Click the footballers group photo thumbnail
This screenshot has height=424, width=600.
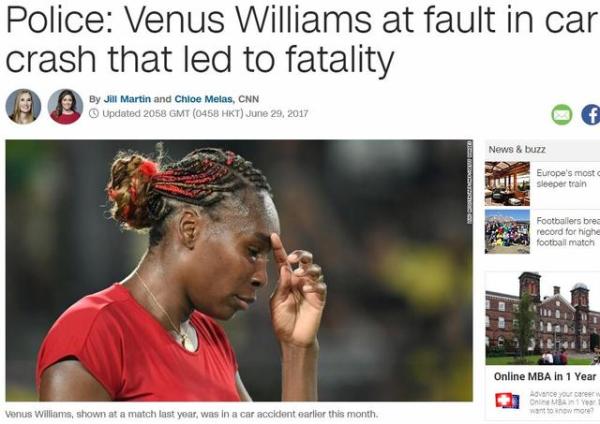pyautogui.click(x=507, y=232)
